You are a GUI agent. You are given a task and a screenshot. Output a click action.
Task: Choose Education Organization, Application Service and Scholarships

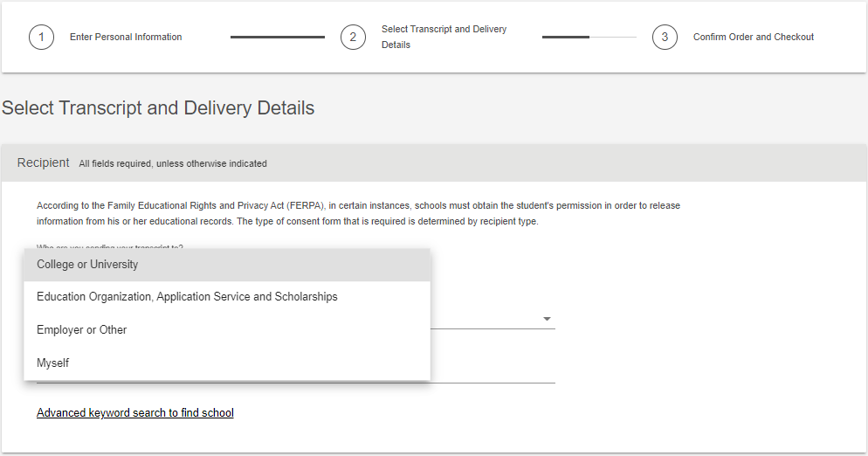pos(227,297)
